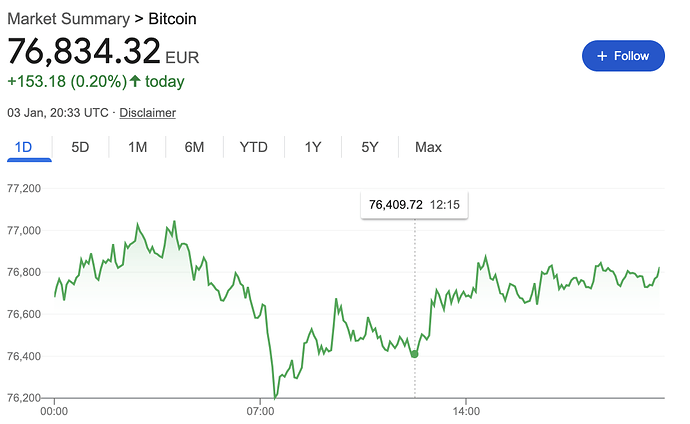Click the 77,200 price axis label
Viewport: 690px width, 424px height.
coord(23,188)
